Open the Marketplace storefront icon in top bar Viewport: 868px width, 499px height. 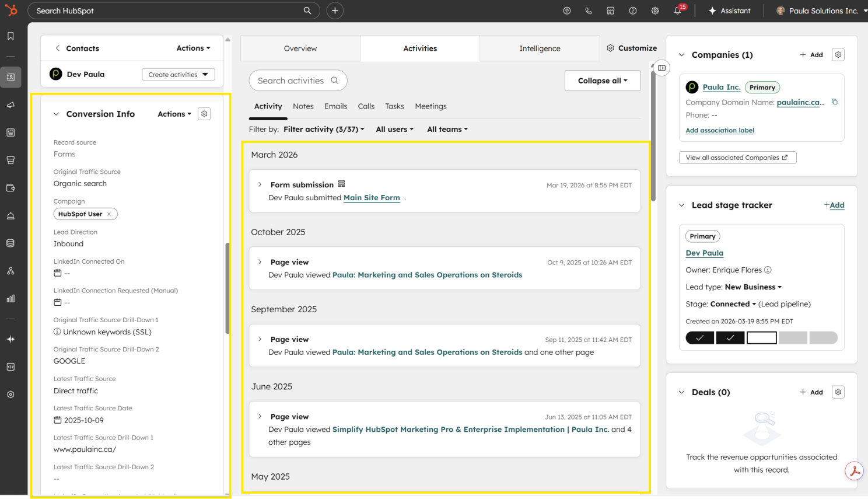pyautogui.click(x=611, y=11)
